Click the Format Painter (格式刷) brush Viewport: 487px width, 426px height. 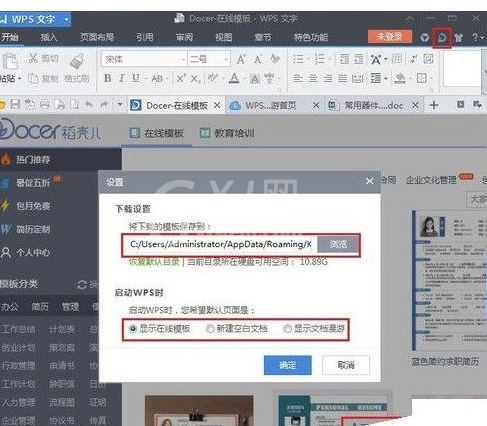pos(77,61)
